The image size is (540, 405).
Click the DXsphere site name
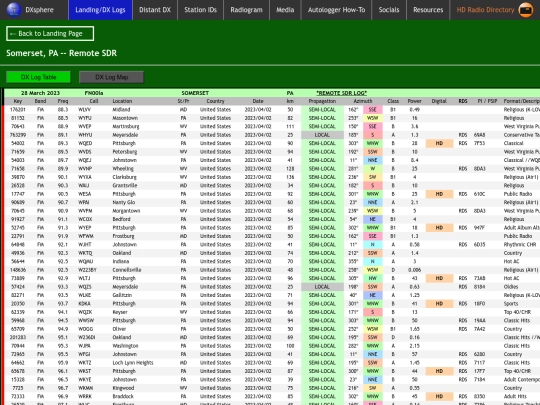39,10
